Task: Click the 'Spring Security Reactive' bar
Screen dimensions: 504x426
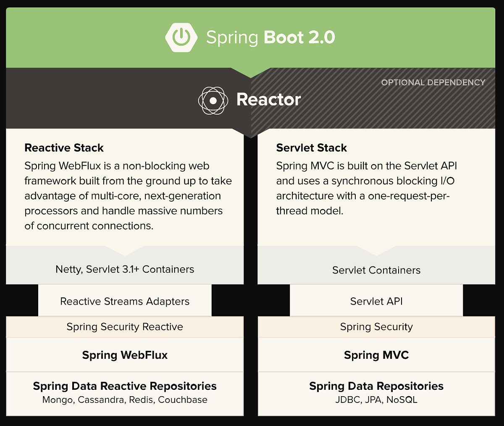Action: (125, 327)
